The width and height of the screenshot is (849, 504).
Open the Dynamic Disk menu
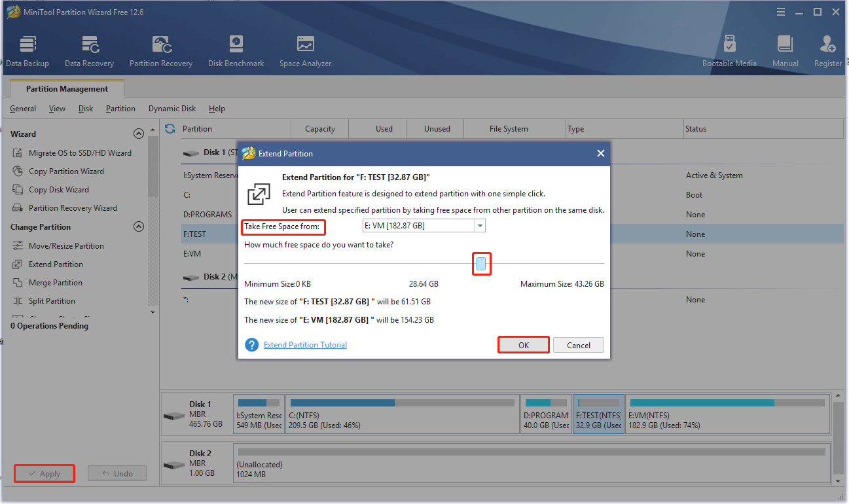[172, 109]
